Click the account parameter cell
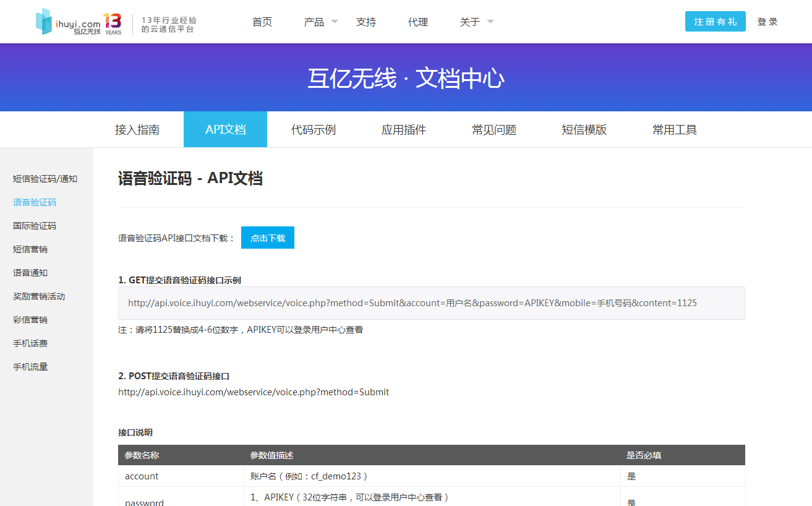 pos(181,476)
